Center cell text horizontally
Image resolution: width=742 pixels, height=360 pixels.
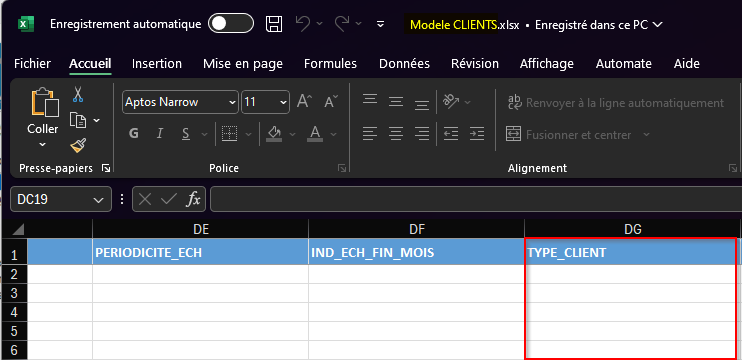tap(396, 134)
